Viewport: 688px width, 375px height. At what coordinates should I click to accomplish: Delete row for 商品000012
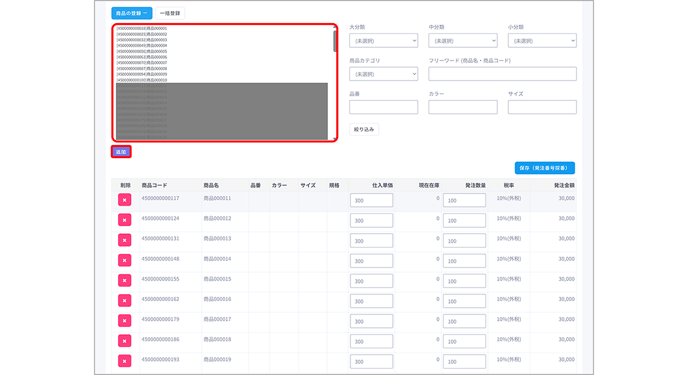click(125, 220)
